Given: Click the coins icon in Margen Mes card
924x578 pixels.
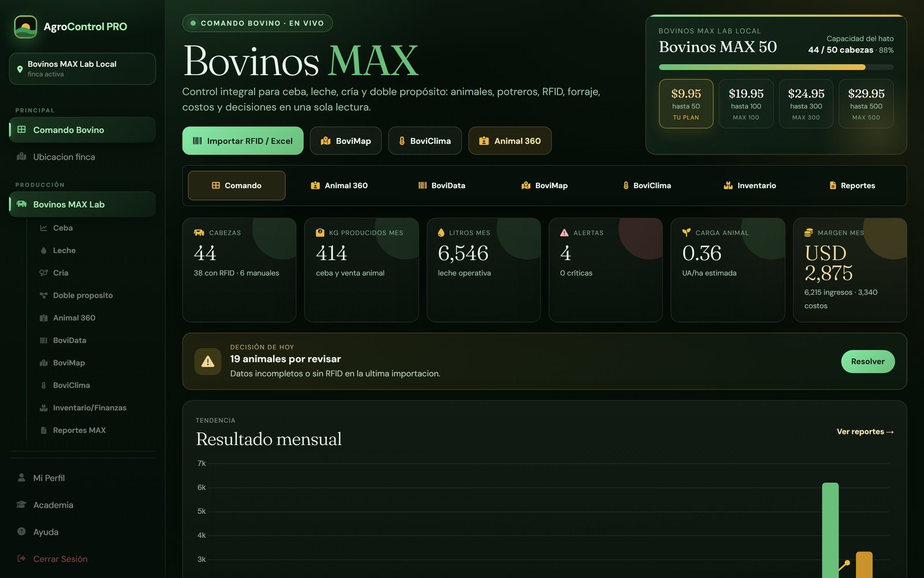Looking at the screenshot, I should 808,232.
